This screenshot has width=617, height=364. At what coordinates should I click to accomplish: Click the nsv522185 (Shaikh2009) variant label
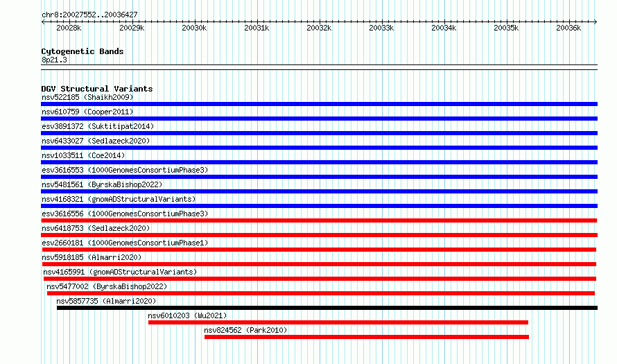pyautogui.click(x=87, y=97)
